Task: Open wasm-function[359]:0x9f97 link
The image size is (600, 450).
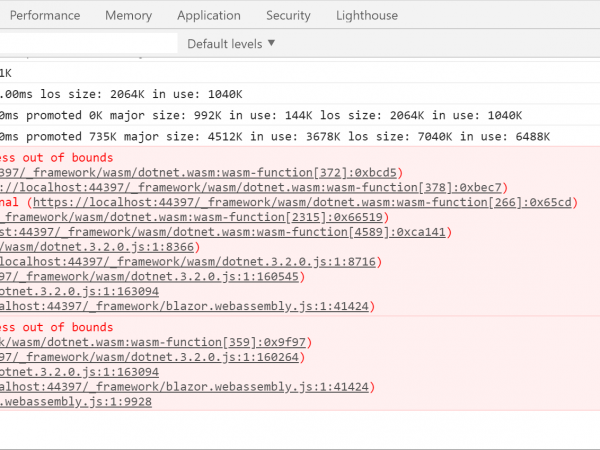Action: [x=153, y=342]
